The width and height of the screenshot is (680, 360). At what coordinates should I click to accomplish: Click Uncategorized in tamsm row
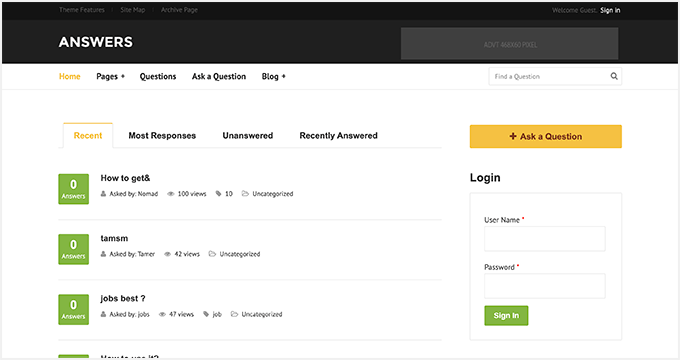[x=240, y=254]
